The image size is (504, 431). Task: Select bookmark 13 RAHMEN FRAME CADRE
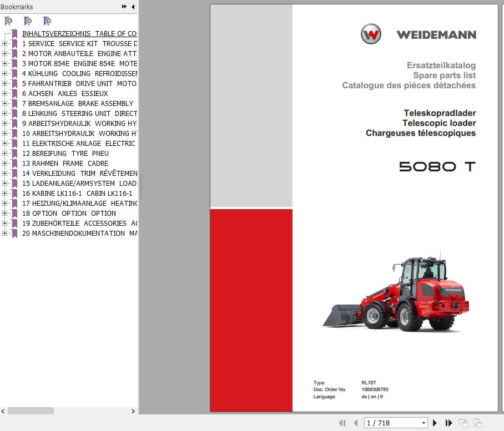pyautogui.click(x=65, y=164)
